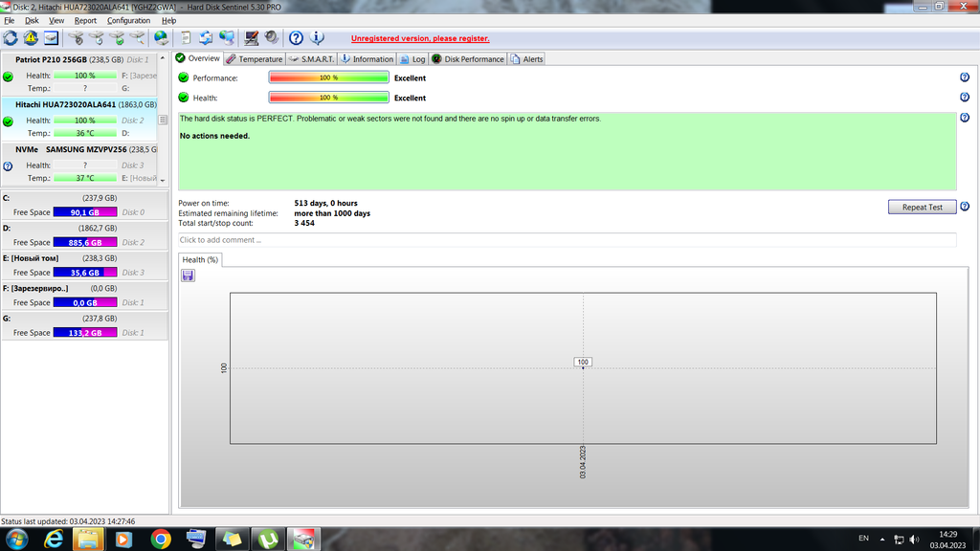Open uTorrent from the taskbar
The image size is (980, 551).
[x=268, y=539]
